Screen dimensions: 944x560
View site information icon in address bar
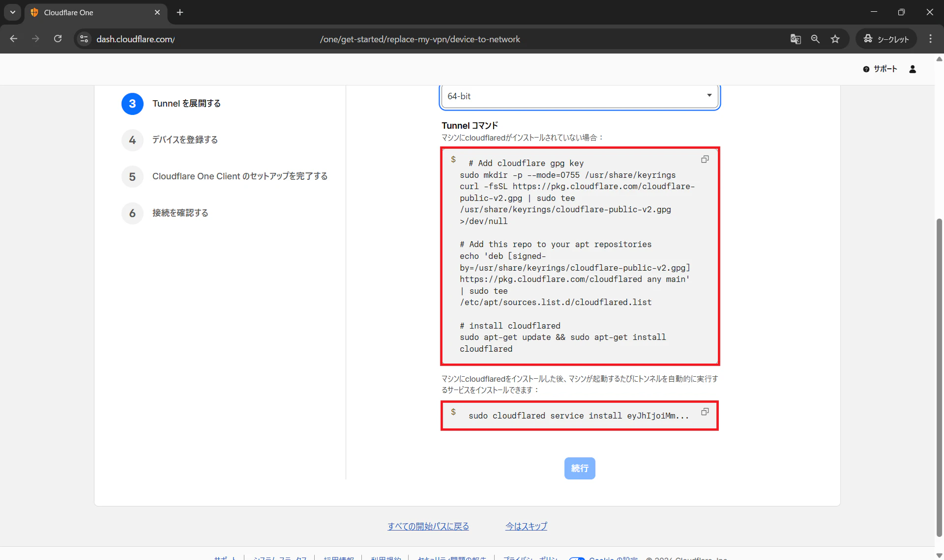pyautogui.click(x=84, y=39)
